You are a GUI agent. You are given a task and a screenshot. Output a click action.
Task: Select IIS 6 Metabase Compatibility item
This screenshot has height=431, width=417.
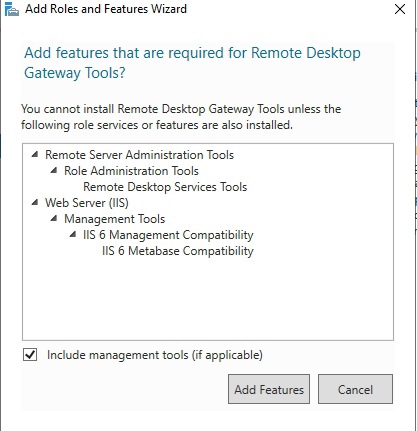(178, 251)
